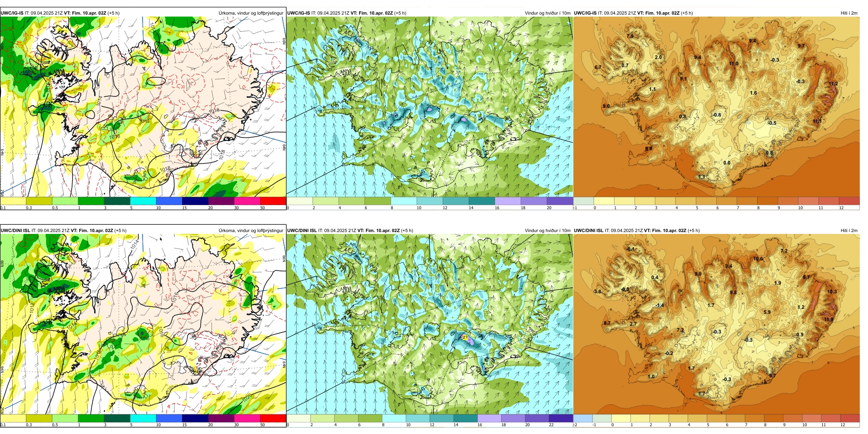The image size is (868, 434).
Task: Open the top-middle UWC/IG-IS wind gust map
Action: (x=429, y=106)
